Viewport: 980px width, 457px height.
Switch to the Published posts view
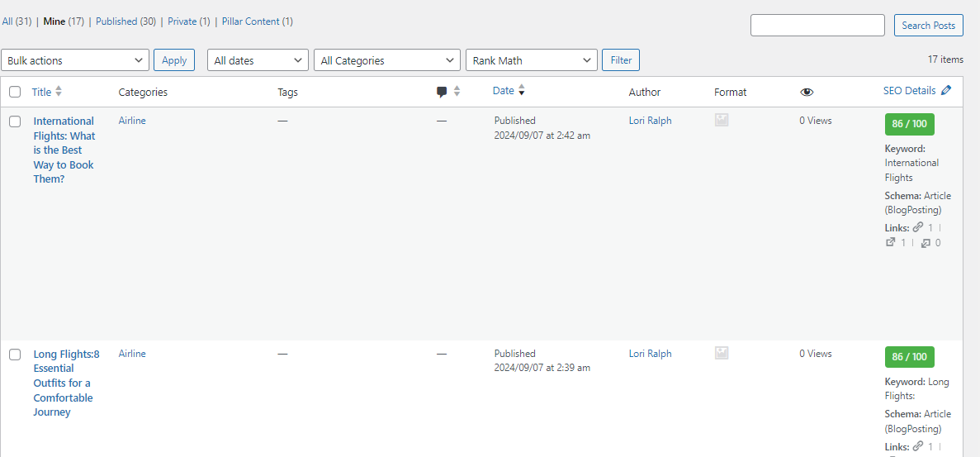(116, 21)
